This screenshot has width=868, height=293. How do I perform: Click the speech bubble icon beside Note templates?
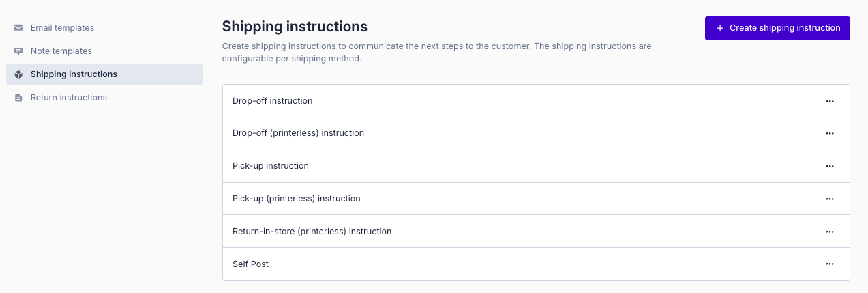coord(18,51)
